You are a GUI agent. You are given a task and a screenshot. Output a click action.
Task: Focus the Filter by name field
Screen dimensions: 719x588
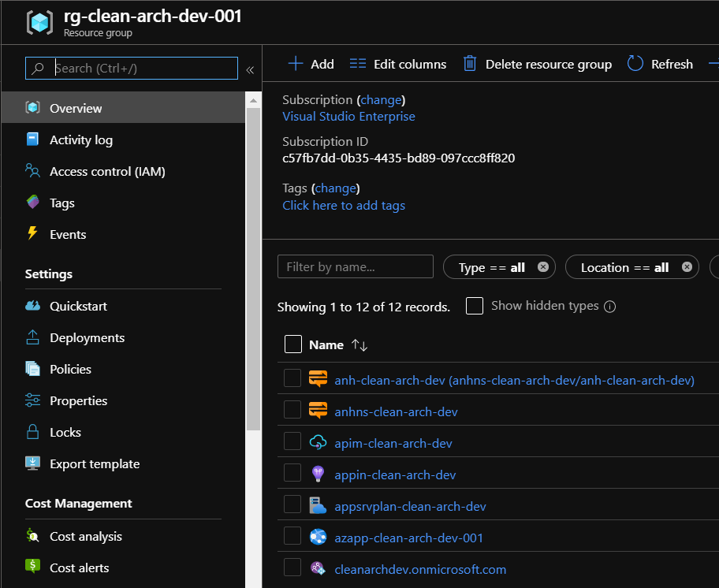(x=356, y=266)
